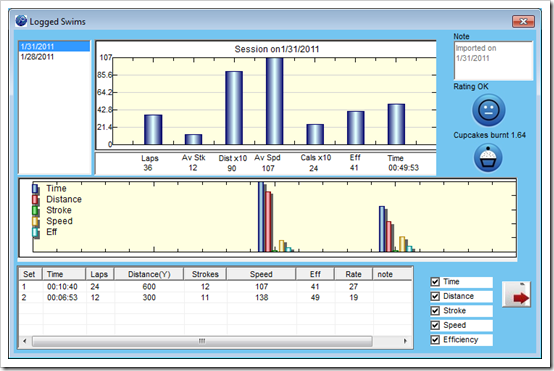Click the Distance(Y) column header

149,274
